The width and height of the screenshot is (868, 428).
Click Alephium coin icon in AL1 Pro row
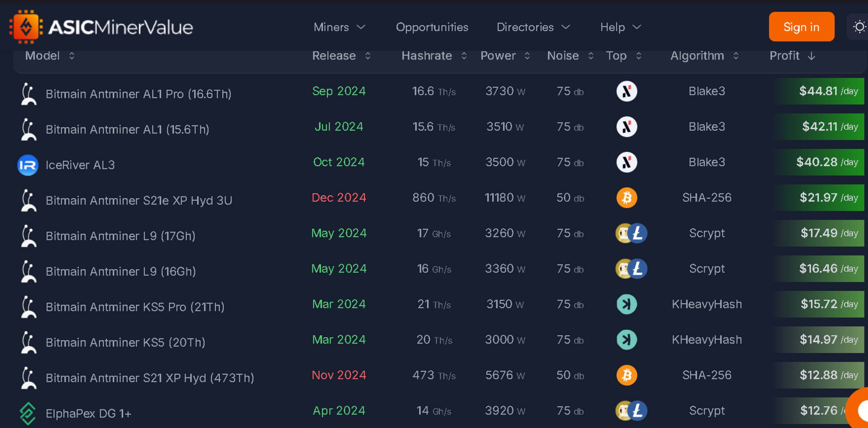626,91
